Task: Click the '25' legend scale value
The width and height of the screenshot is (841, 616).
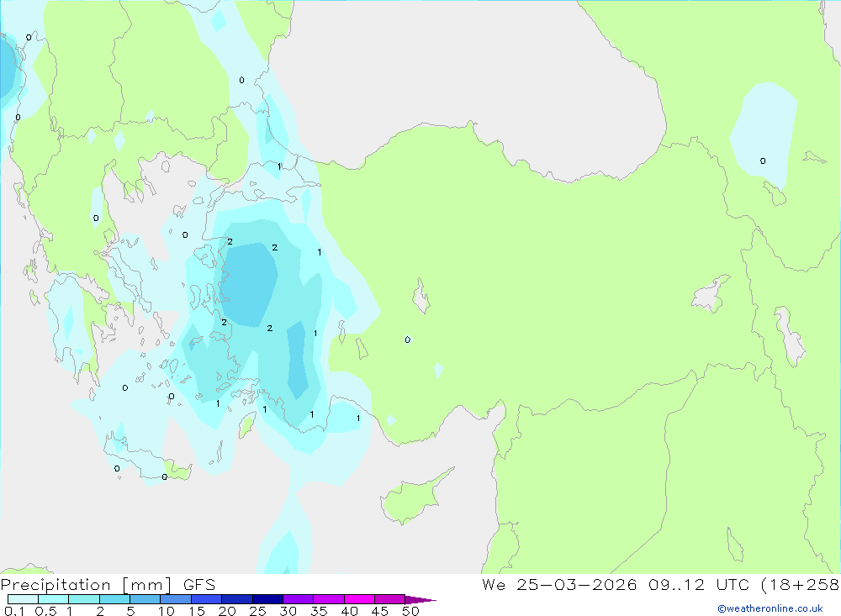Action: (258, 611)
